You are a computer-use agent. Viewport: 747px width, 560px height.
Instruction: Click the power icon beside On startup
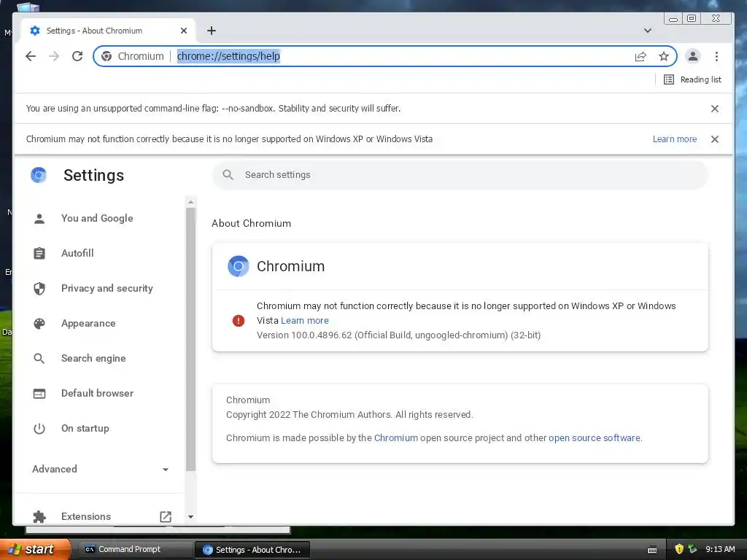click(39, 429)
